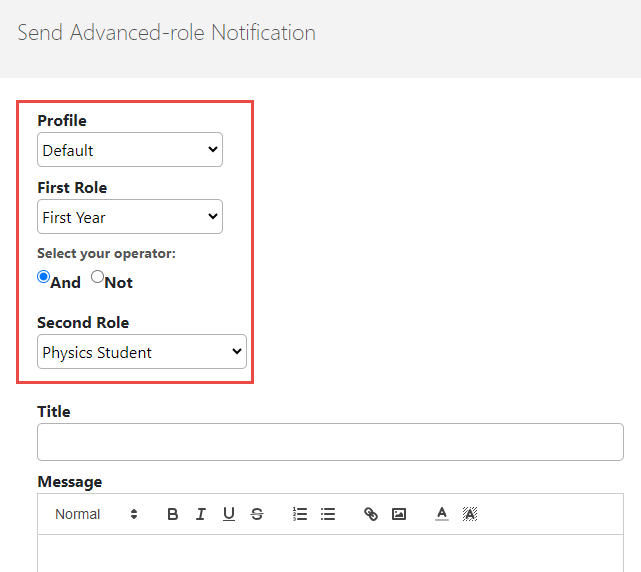Open the Profile dropdown showing Default
The height and width of the screenshot is (572, 641).
(130, 150)
